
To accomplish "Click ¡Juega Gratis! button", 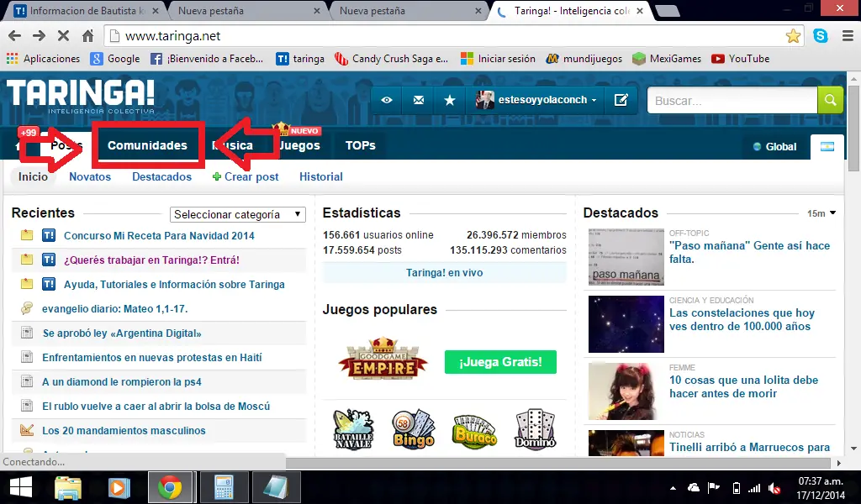I will pyautogui.click(x=500, y=362).
